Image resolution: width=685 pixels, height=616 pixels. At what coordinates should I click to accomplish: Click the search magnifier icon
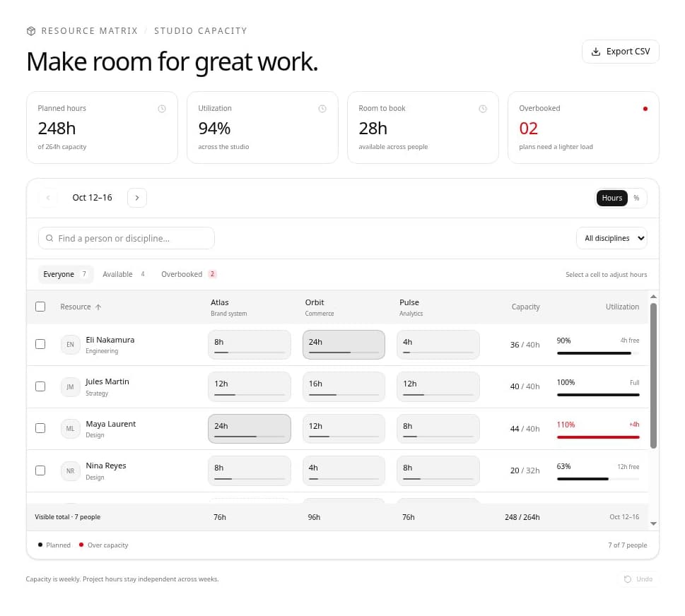tap(49, 238)
